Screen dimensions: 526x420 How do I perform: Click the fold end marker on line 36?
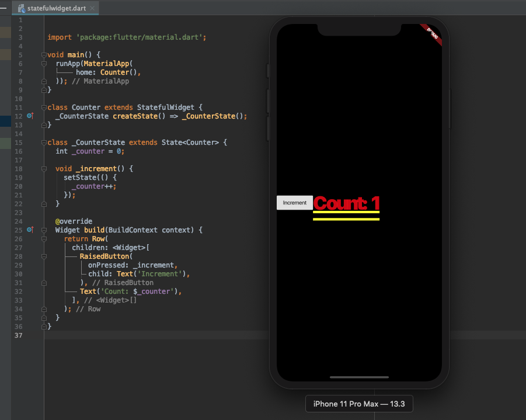(x=44, y=327)
